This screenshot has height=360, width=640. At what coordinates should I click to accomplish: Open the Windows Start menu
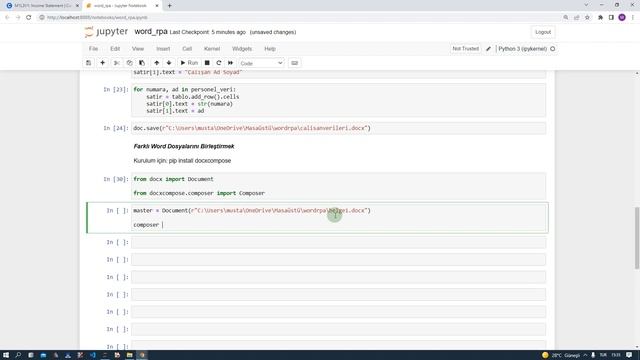(6, 355)
